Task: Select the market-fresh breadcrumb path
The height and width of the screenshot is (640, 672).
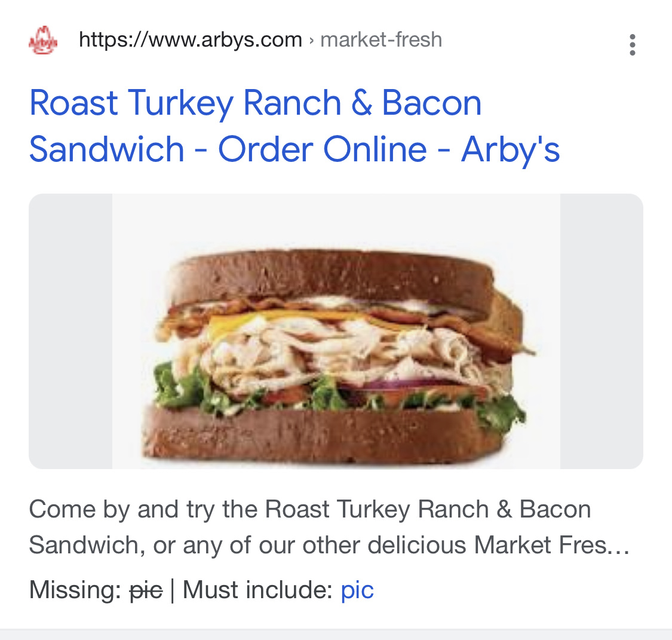Action: click(x=381, y=40)
